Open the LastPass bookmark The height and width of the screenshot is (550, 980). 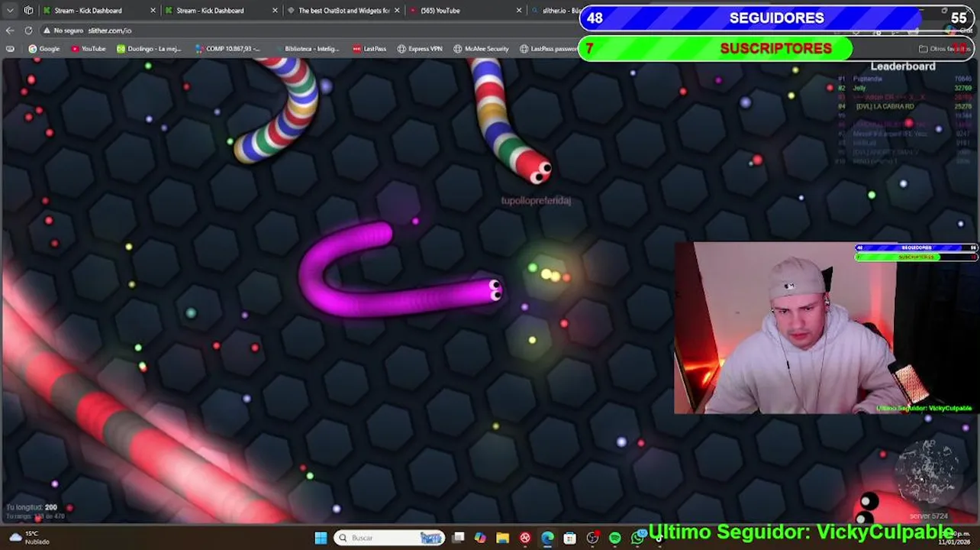coord(369,49)
